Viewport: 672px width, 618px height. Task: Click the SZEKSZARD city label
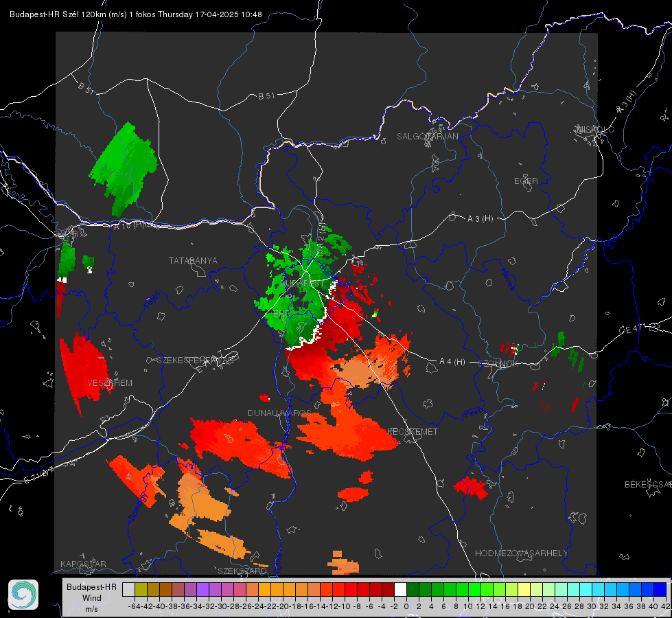click(242, 571)
